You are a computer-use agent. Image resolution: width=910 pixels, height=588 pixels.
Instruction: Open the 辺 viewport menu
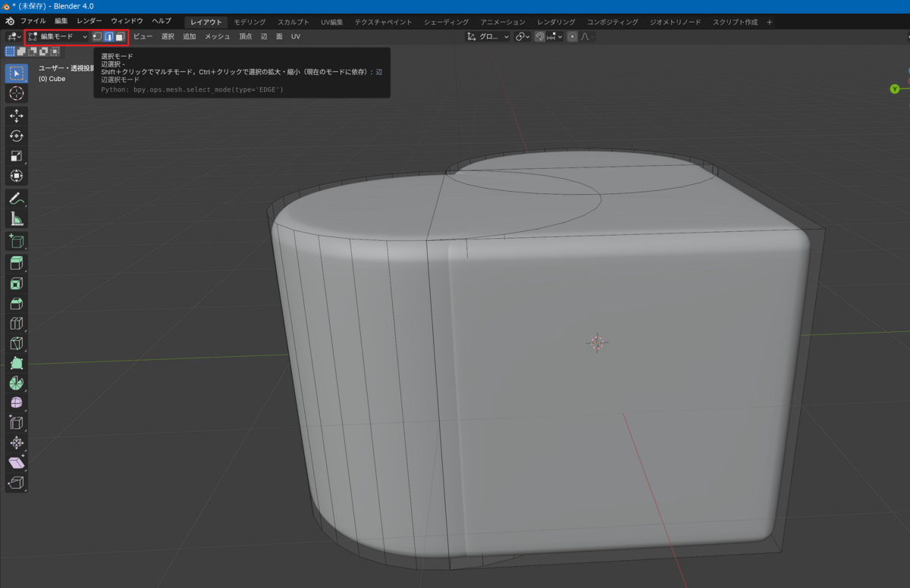264,36
